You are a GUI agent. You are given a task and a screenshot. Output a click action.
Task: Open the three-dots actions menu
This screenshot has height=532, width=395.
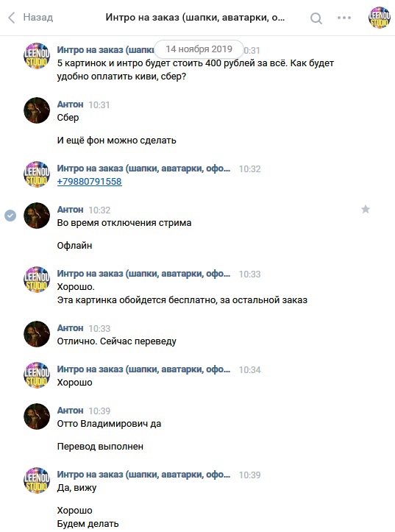click(344, 18)
